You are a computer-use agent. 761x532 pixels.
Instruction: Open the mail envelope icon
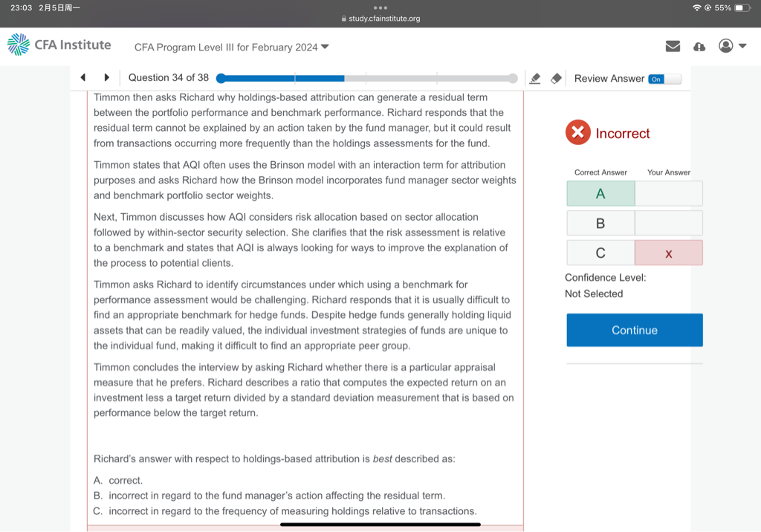coord(673,46)
